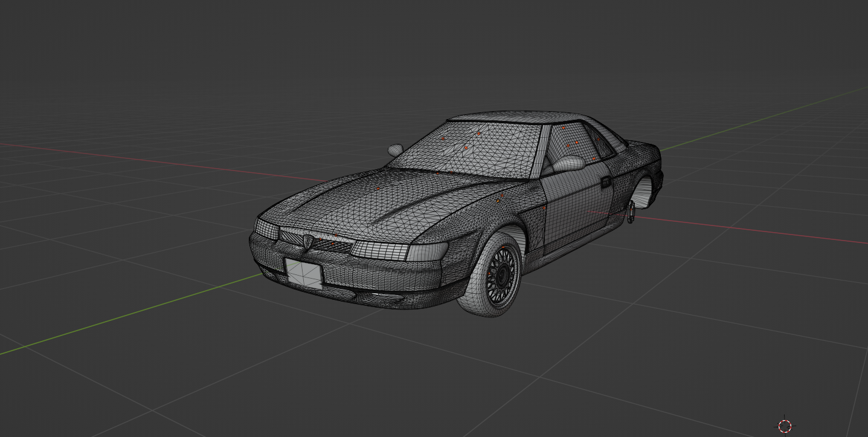The image size is (868, 437).
Task: Click the small part hanging below rear arch
Action: click(x=631, y=213)
